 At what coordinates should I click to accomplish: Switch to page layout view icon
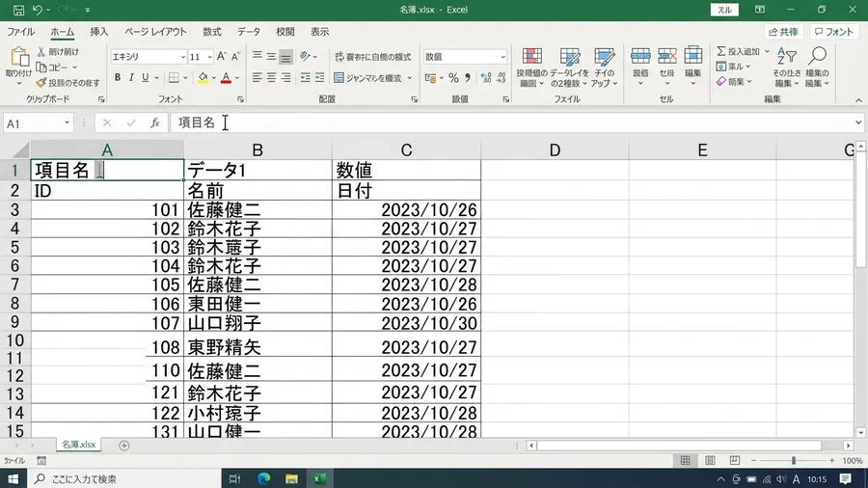pos(710,460)
